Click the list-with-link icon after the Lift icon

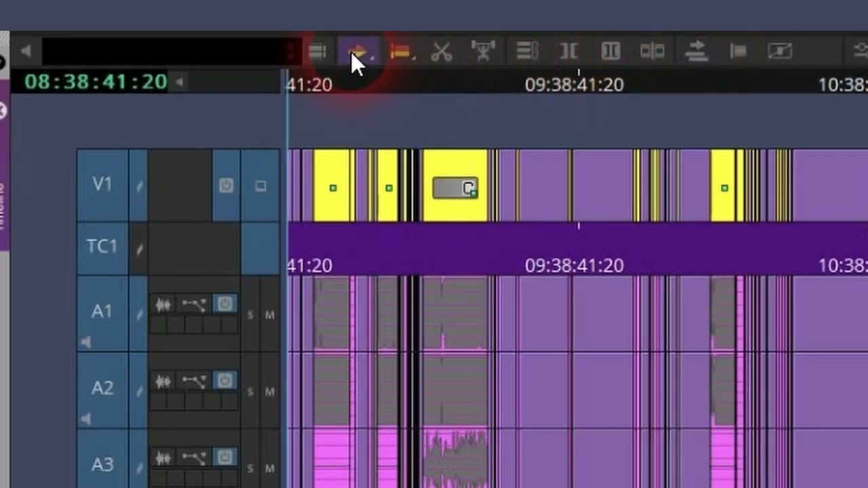527,51
